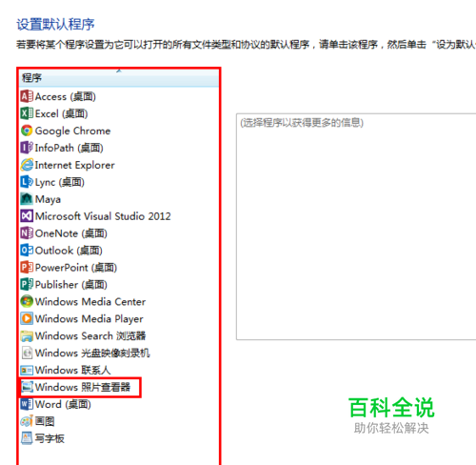Image resolution: width=476 pixels, height=465 pixels.
Task: Select "PowerPoint (桌面)" entry
Action: (x=76, y=268)
